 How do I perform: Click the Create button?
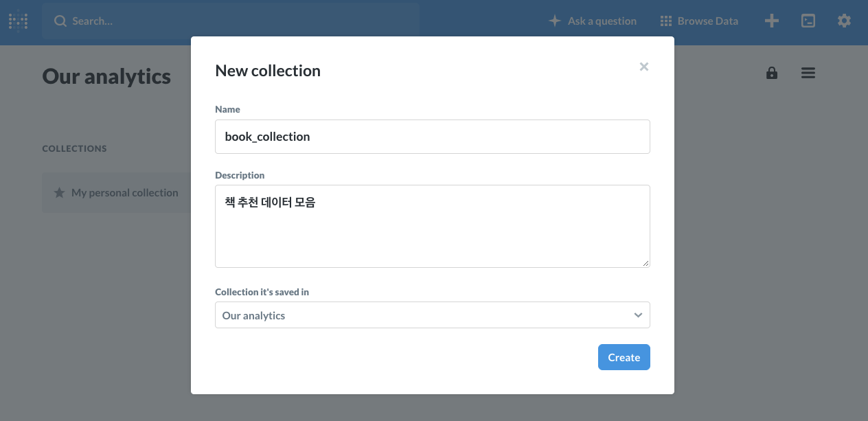click(624, 357)
